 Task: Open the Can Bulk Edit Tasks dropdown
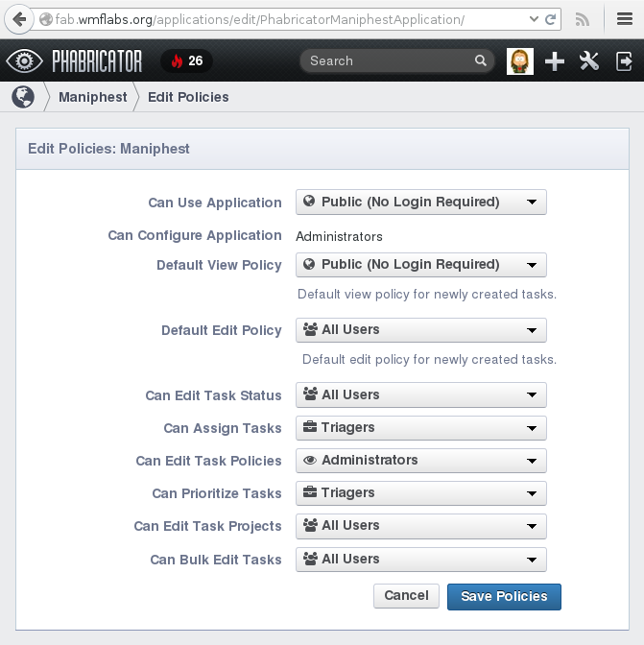click(421, 559)
